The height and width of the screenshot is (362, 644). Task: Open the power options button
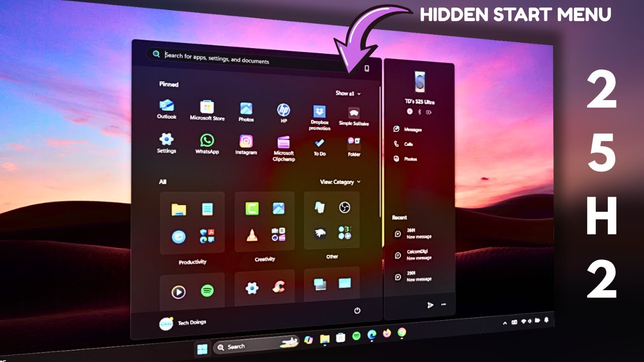pos(357,311)
